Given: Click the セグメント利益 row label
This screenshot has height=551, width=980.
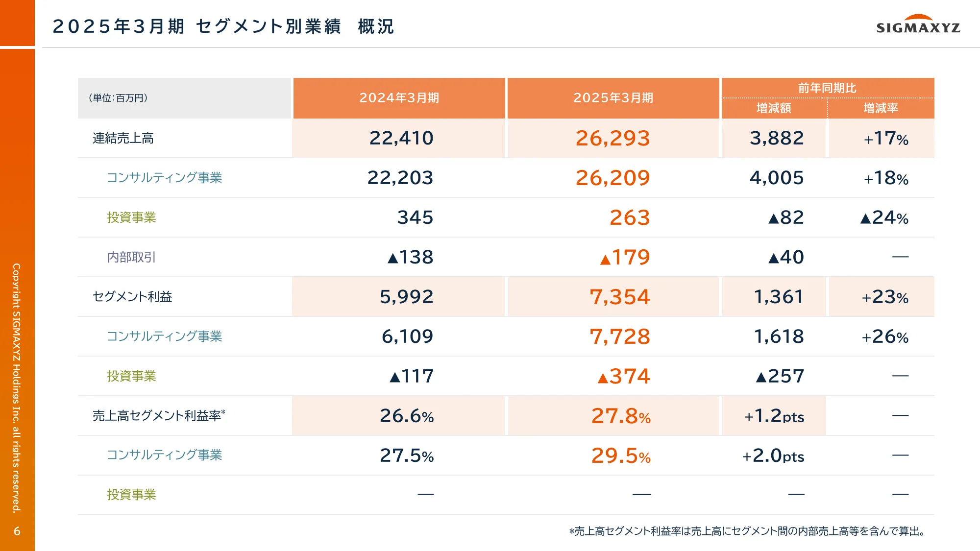Looking at the screenshot, I should pyautogui.click(x=132, y=297).
